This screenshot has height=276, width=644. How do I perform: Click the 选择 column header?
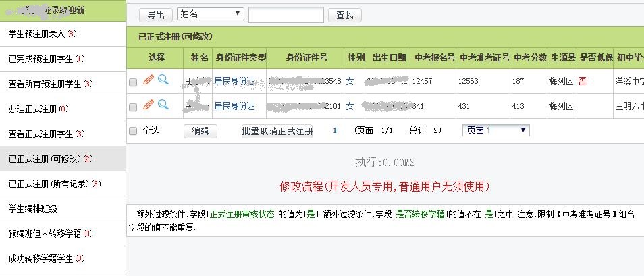(x=156, y=57)
